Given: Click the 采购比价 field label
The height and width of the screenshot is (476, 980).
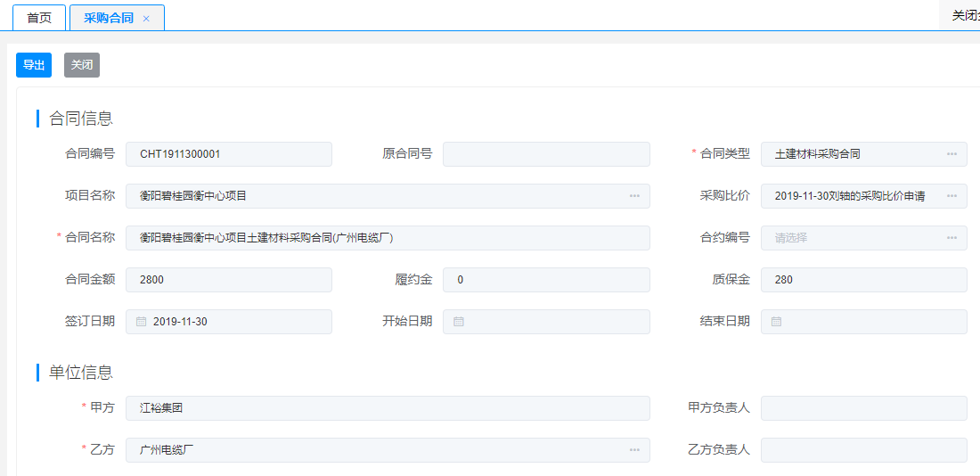Looking at the screenshot, I should tap(725, 195).
